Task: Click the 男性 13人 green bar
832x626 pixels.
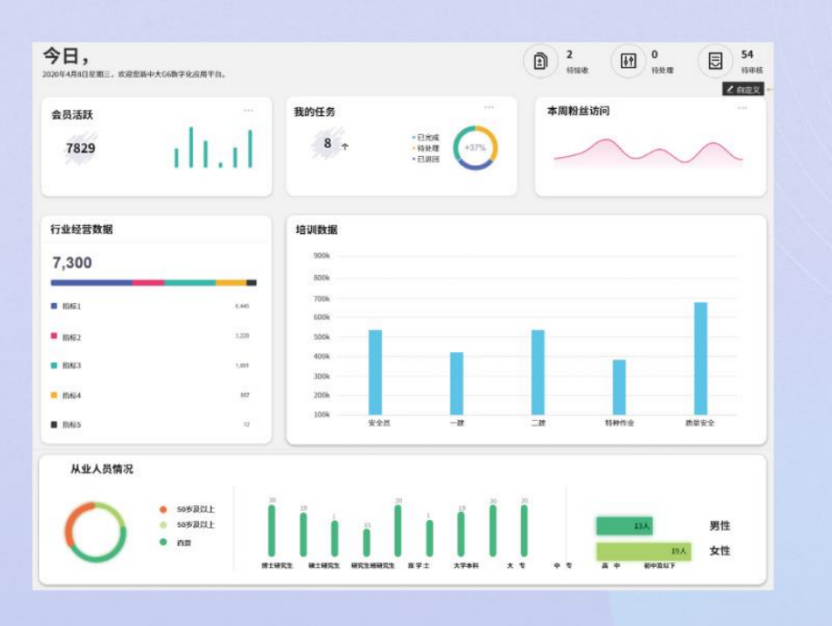Action: tap(624, 526)
